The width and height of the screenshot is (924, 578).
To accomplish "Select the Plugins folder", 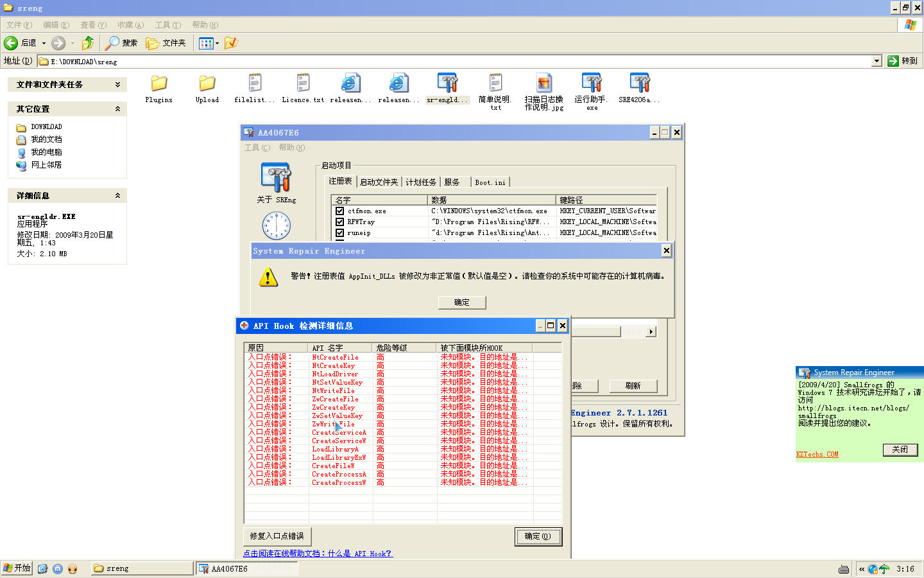I will (x=158, y=89).
